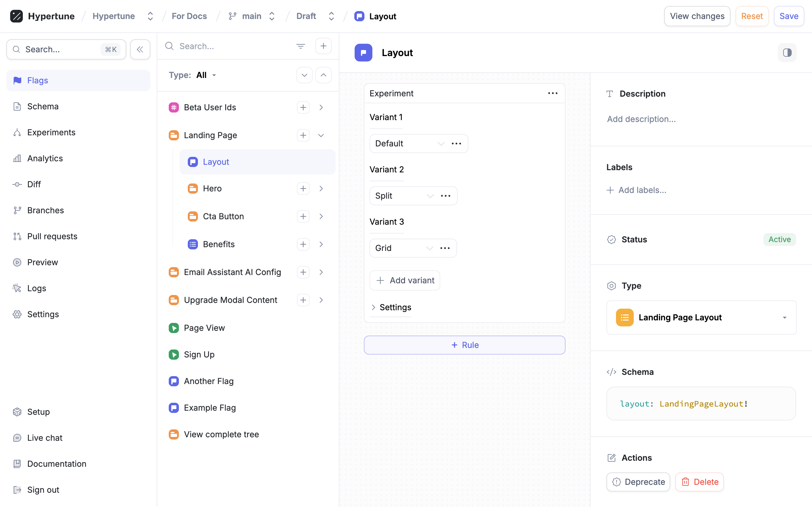Toggle the right side panel icon
The height and width of the screenshot is (507, 812).
[787, 53]
